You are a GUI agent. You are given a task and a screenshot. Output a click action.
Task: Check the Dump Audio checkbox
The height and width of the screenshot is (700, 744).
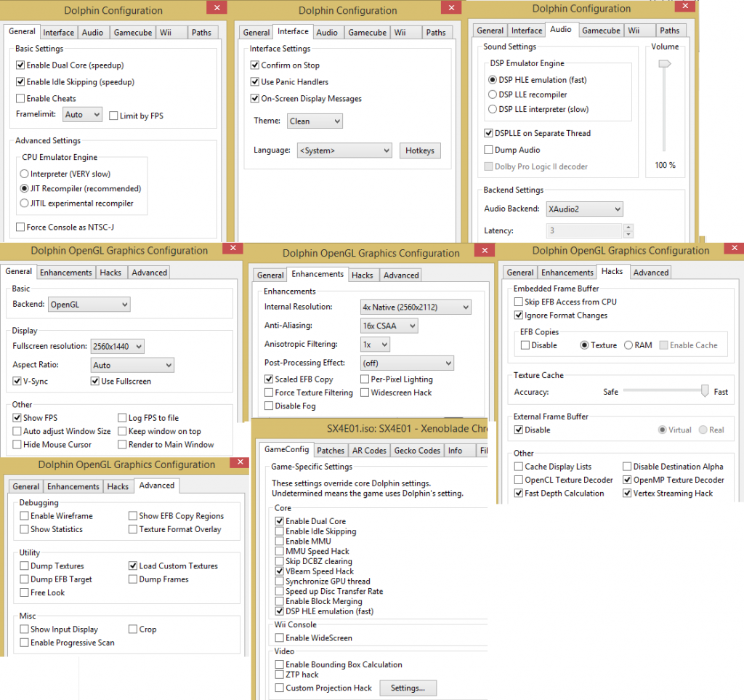(x=489, y=150)
